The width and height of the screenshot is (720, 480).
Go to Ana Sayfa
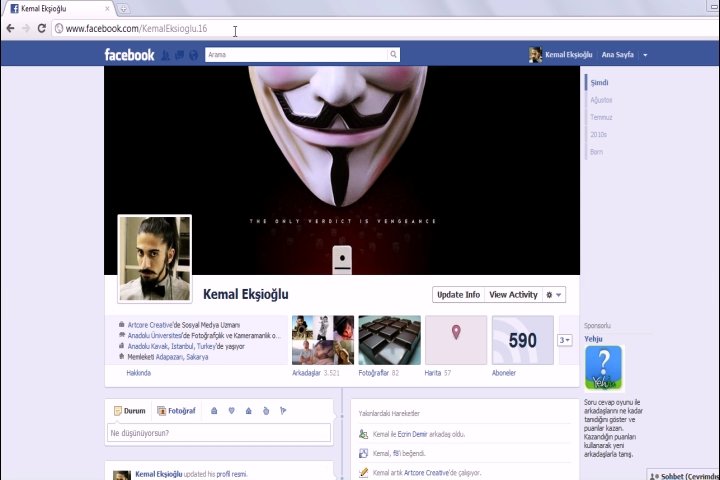pos(618,55)
